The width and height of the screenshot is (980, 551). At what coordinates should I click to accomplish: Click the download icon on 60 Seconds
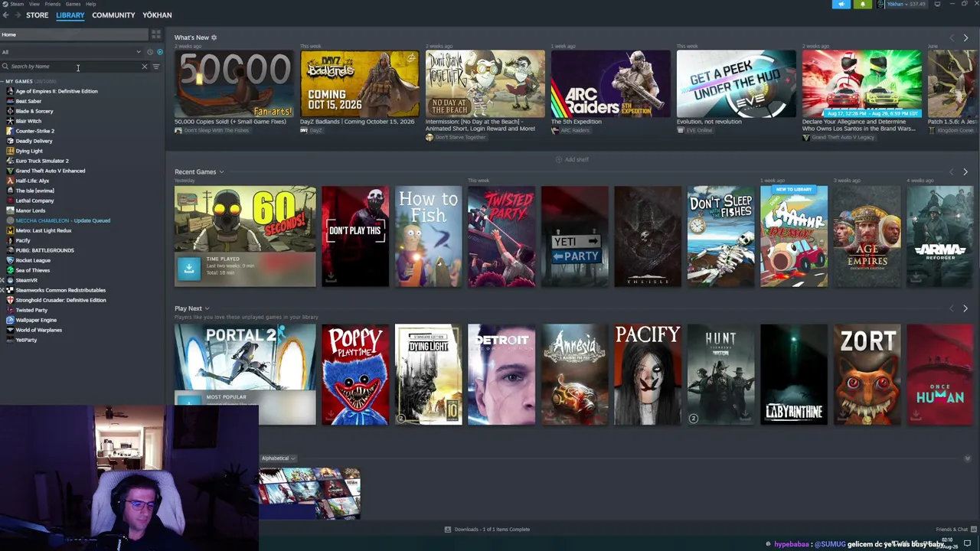(x=188, y=268)
